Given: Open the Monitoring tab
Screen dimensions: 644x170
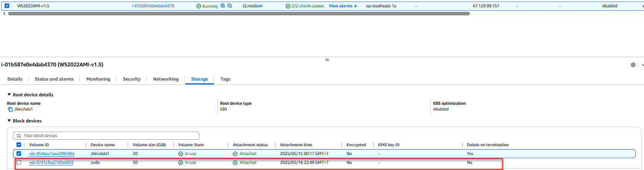Looking at the screenshot, I should click(x=98, y=79).
